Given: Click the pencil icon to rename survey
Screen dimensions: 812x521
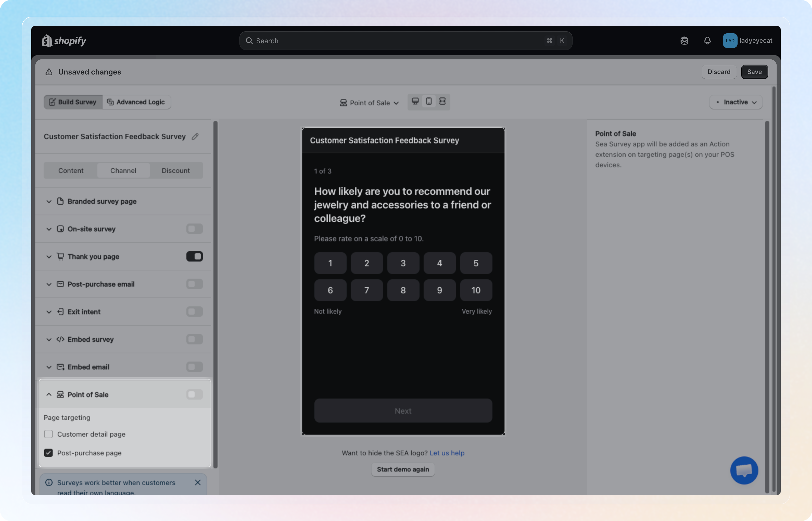Looking at the screenshot, I should 195,136.
